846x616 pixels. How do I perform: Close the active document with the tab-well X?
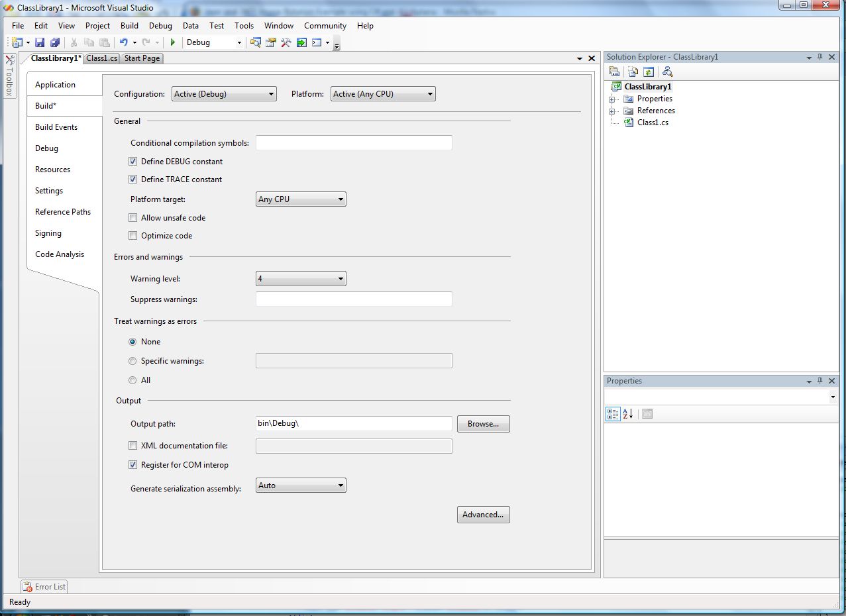[592, 58]
